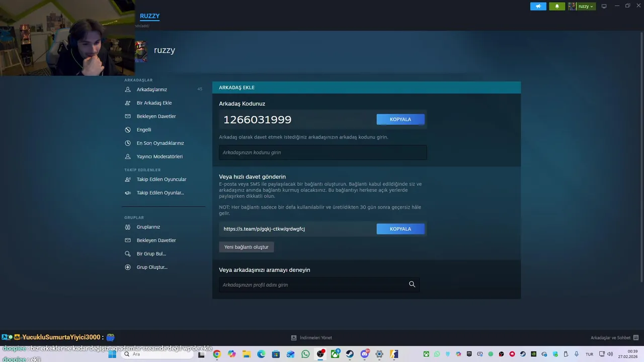Open Copilot from the taskbar
Screen dimensions: 644x362
pyautogui.click(x=231, y=354)
